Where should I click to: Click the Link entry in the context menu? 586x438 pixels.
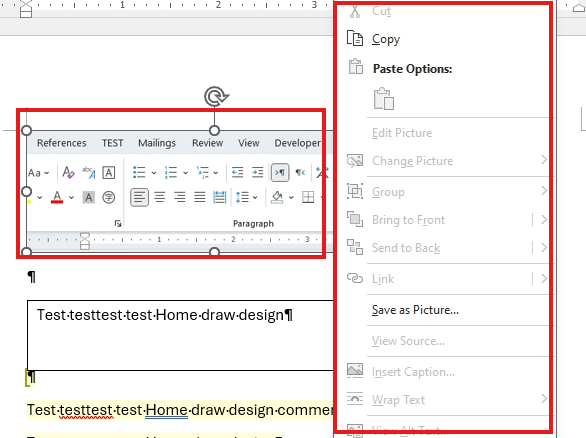pyautogui.click(x=383, y=279)
